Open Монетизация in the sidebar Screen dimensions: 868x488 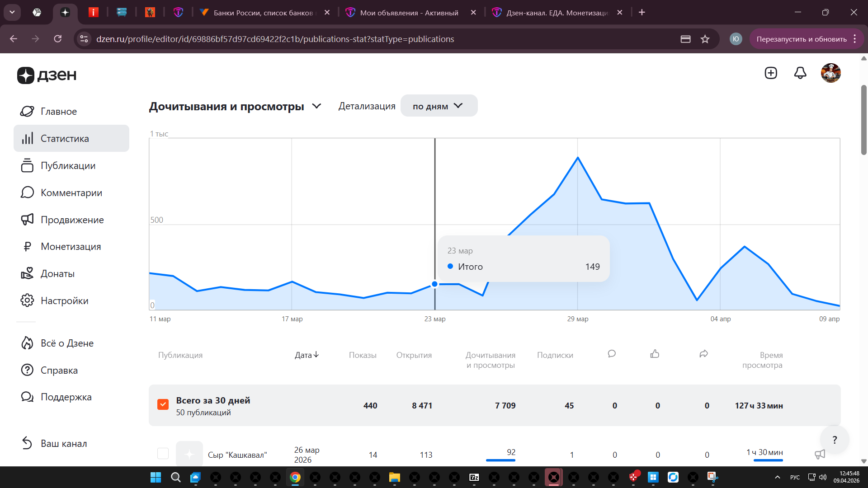coord(71,247)
